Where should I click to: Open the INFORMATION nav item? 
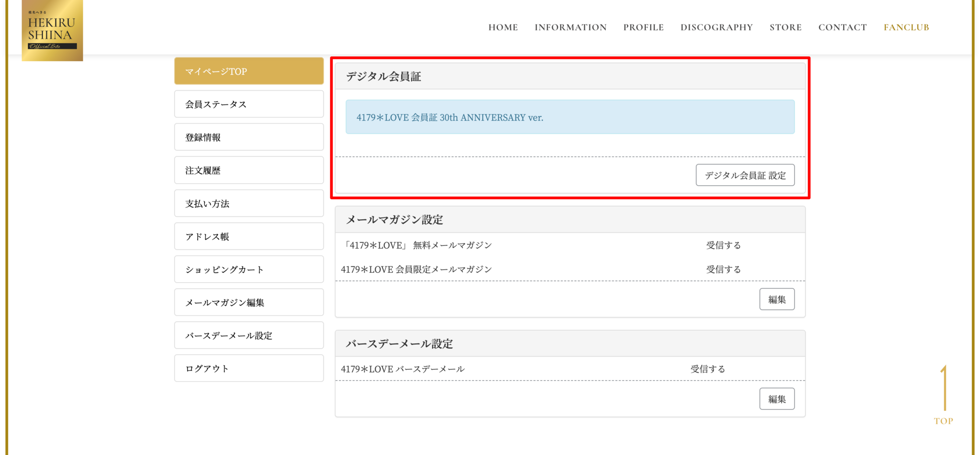(570, 27)
